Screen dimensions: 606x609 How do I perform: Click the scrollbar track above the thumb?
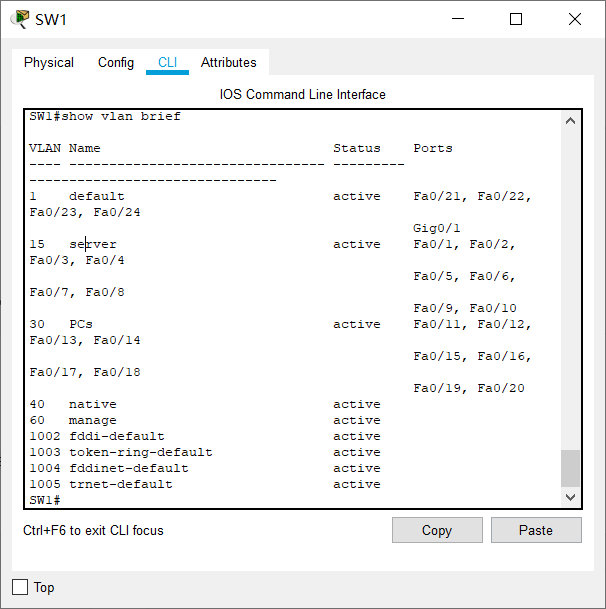[570, 289]
